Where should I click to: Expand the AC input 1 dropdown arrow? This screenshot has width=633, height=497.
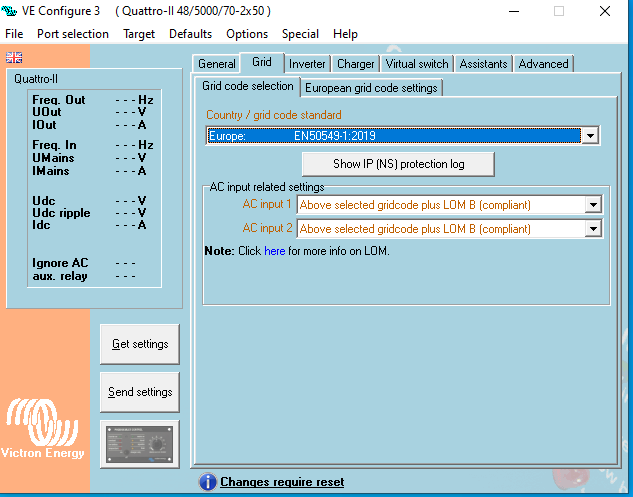[593, 205]
